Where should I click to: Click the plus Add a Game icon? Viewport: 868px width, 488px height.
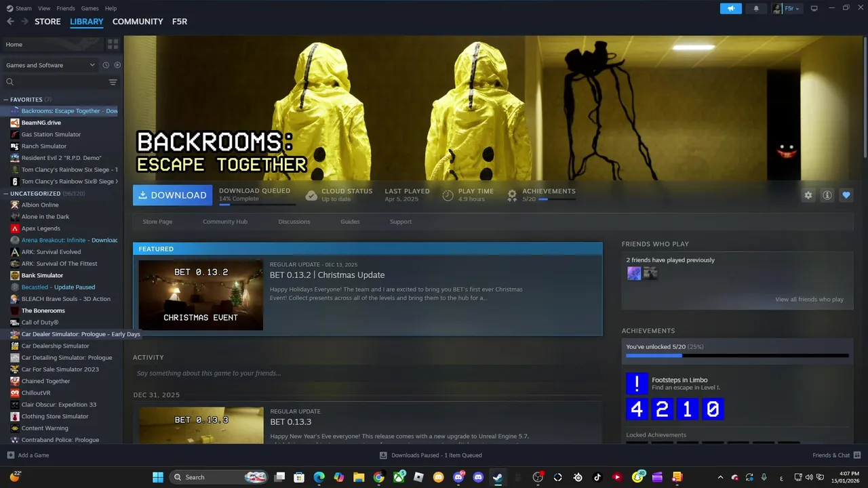10,455
